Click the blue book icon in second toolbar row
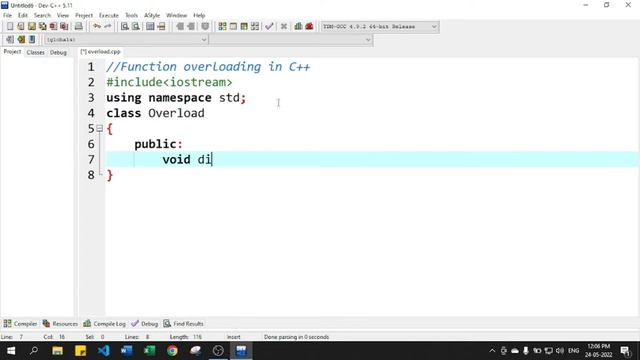Viewport: 640px width, 360px height. pos(32,40)
